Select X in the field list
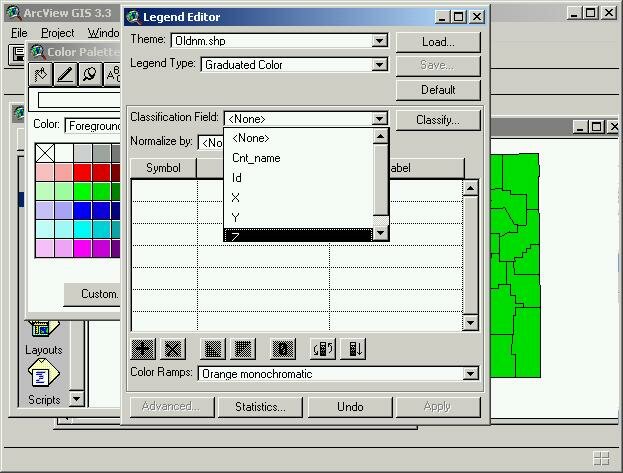The height and width of the screenshot is (473, 623). 299,198
